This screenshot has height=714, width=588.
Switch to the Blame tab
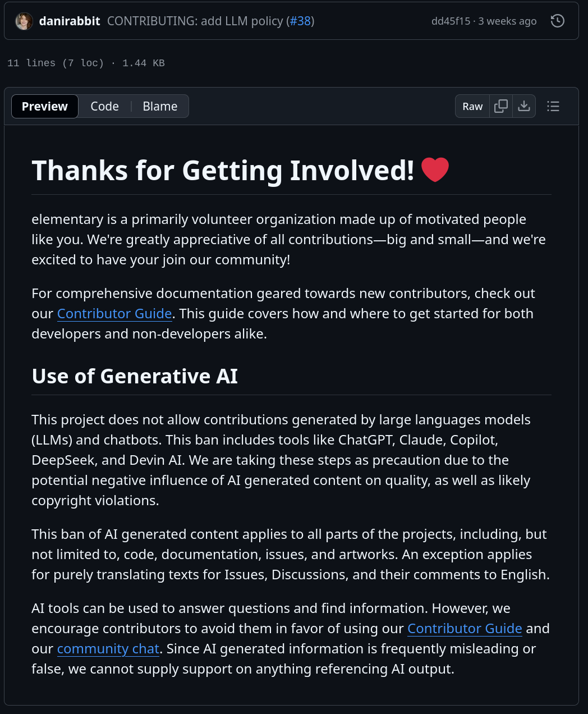160,106
